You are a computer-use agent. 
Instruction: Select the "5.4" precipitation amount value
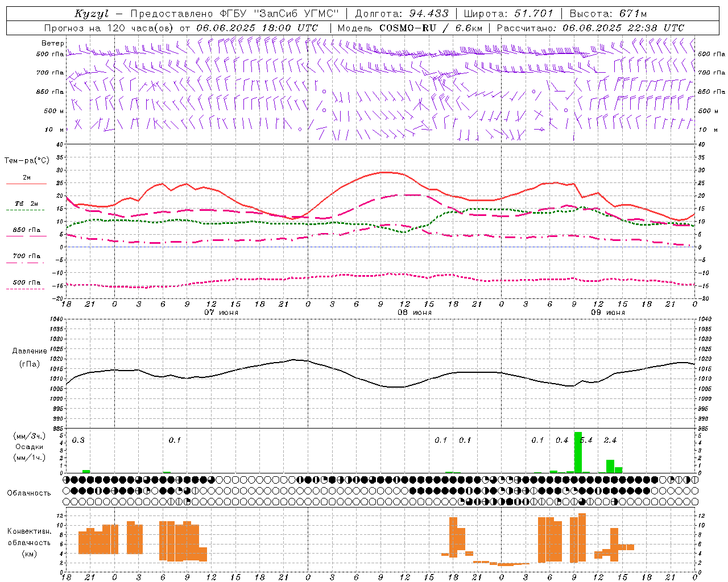tap(586, 440)
